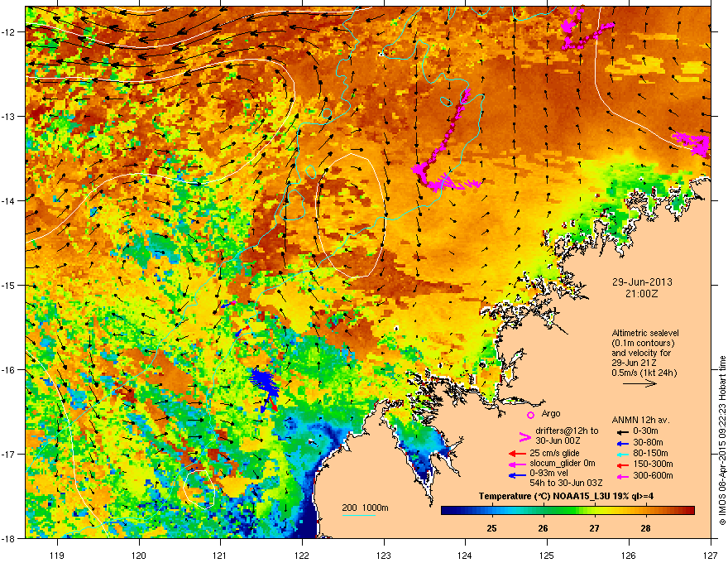Click the '0.5m/s (1kt 24h)' text

(644, 373)
